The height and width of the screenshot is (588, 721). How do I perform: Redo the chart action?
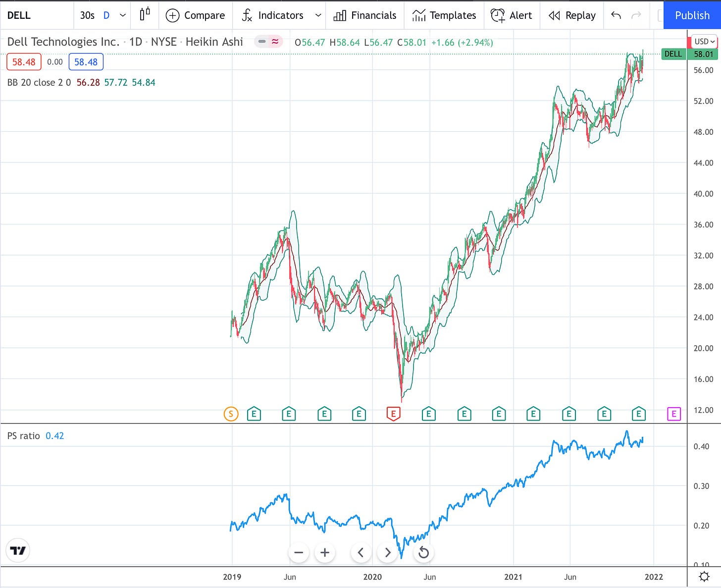pos(636,15)
